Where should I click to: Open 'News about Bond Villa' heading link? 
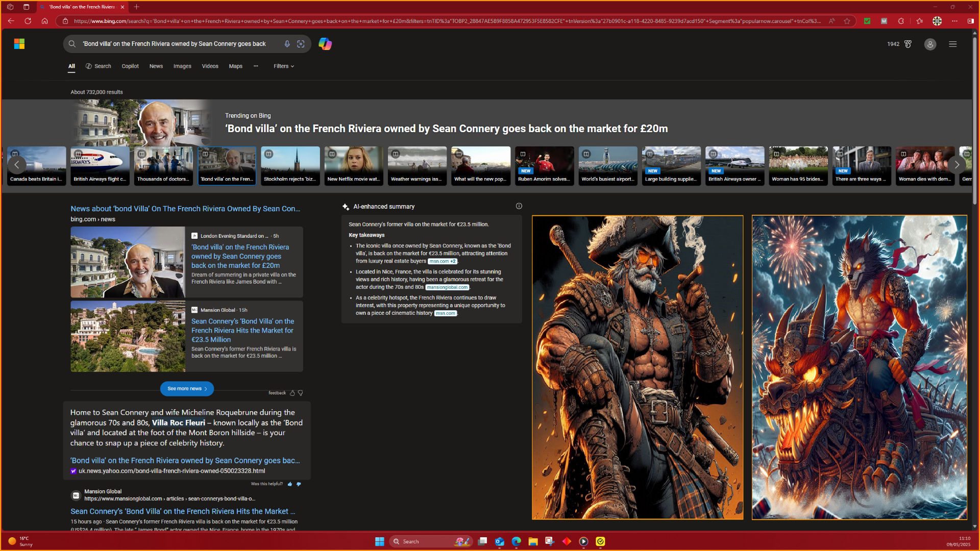[185, 209]
